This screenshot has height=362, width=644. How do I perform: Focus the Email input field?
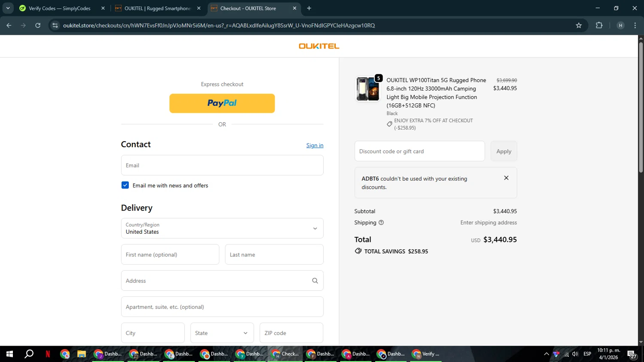[222, 165]
